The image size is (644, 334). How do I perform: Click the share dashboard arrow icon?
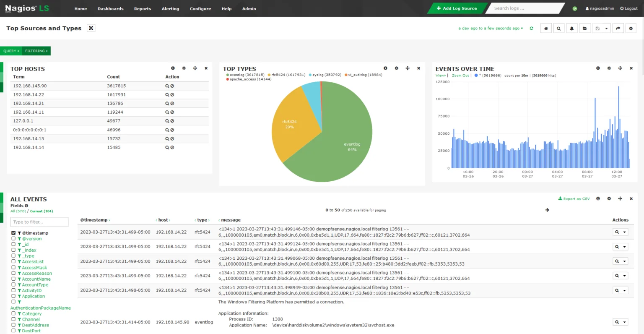pos(618,29)
